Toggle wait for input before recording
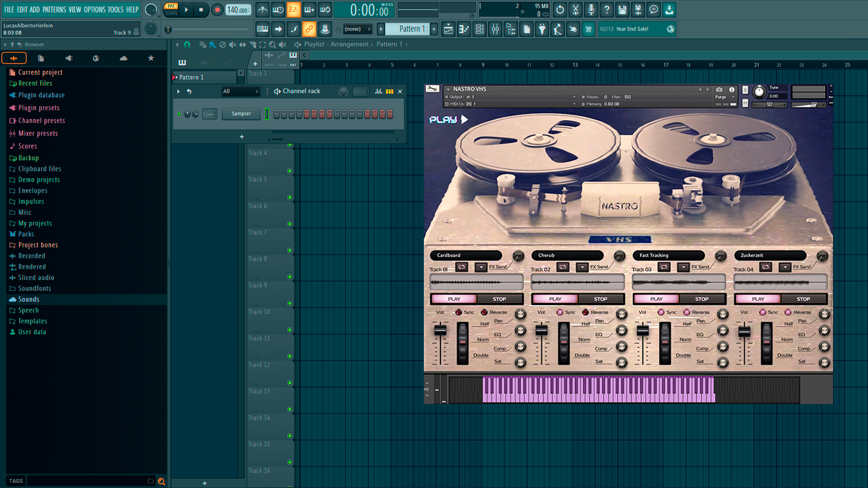This screenshot has width=868, height=488. coord(278,10)
